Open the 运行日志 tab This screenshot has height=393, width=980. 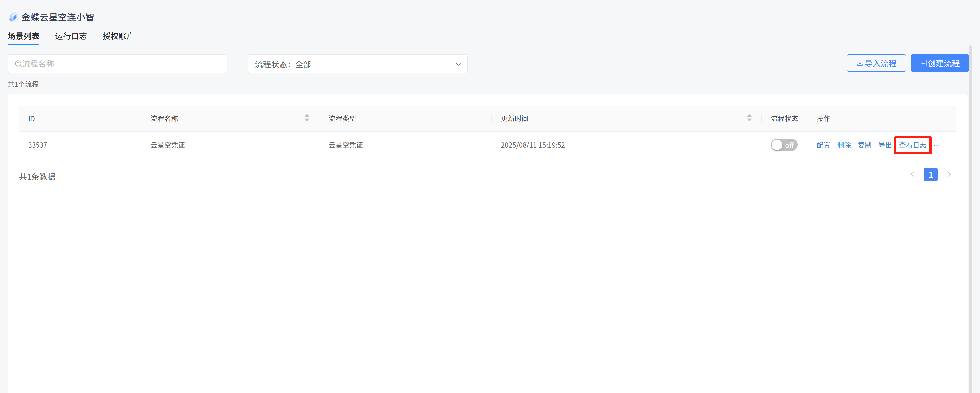coord(71,36)
